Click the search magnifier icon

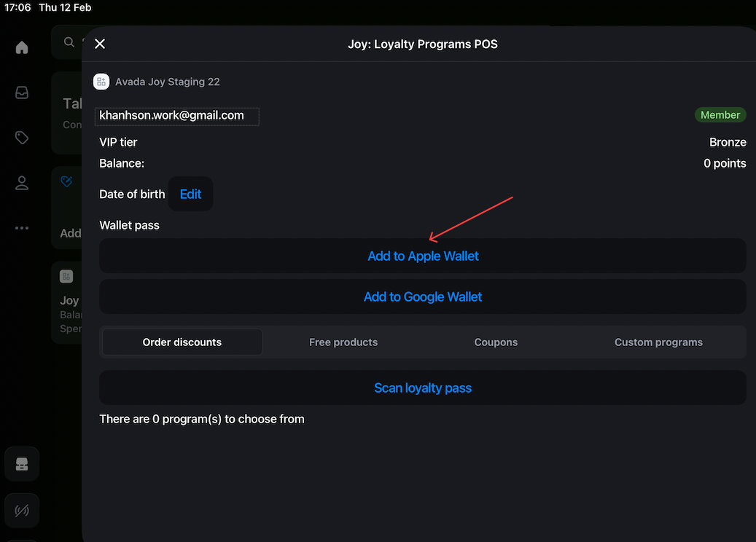pos(69,42)
